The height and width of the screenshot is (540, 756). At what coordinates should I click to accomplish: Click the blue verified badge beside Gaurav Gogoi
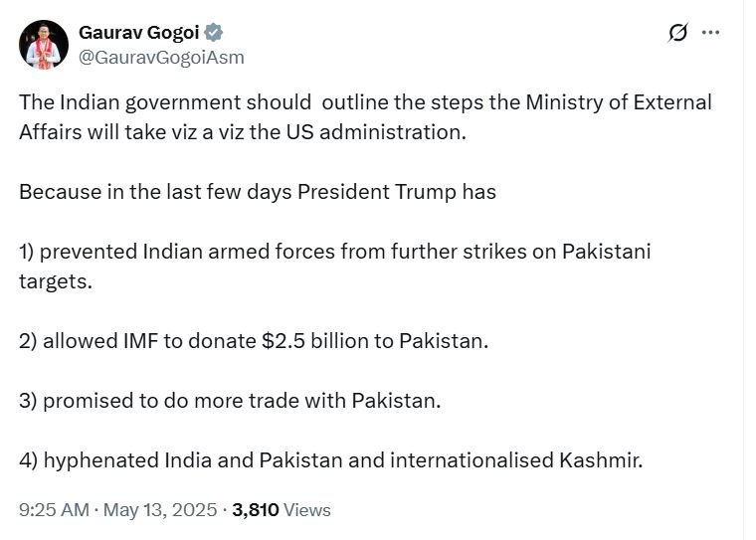213,33
